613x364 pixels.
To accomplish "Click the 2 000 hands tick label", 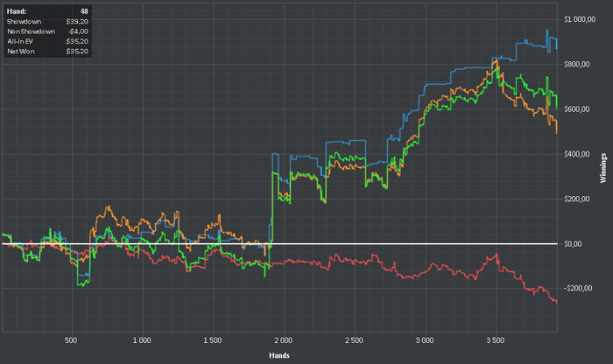I will click(x=283, y=340).
